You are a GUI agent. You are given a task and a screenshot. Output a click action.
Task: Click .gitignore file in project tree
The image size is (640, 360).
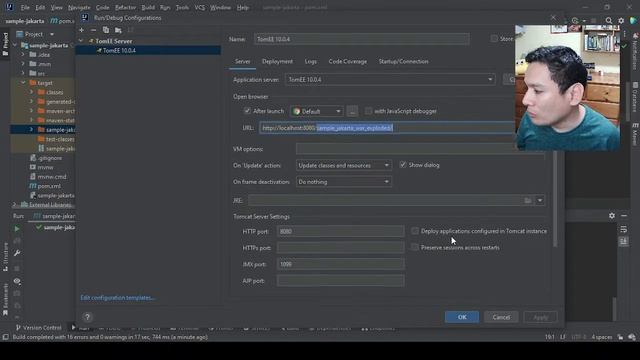pos(49,158)
